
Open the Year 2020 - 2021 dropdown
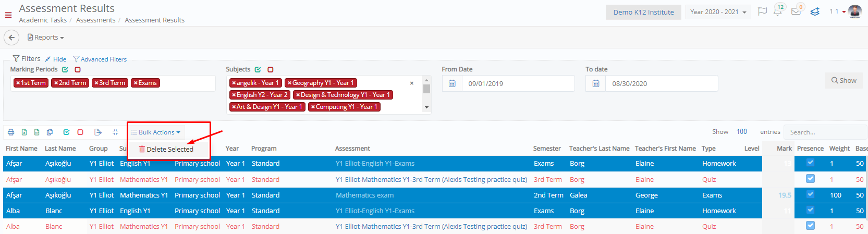point(718,12)
